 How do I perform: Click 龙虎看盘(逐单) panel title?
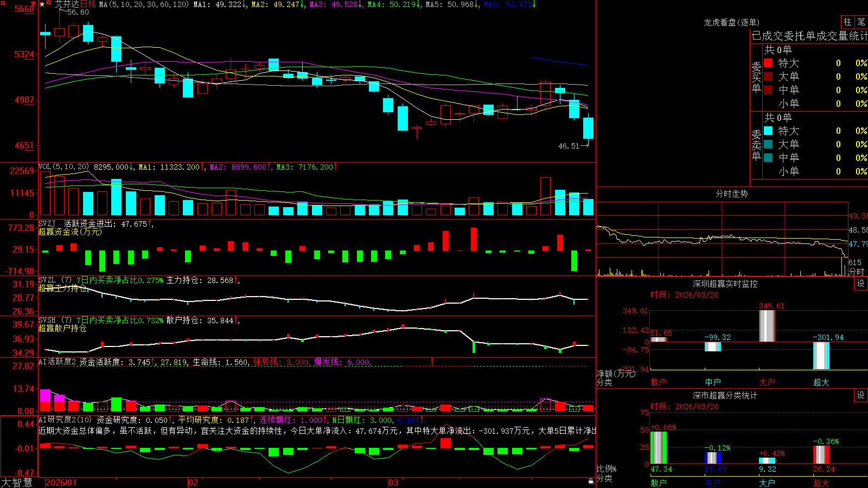point(731,22)
